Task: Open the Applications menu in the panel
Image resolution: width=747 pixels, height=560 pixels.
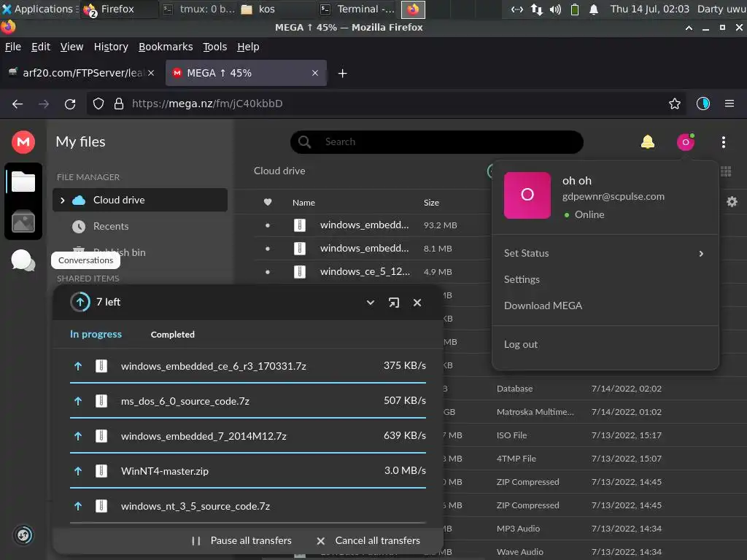Action: click(39, 9)
